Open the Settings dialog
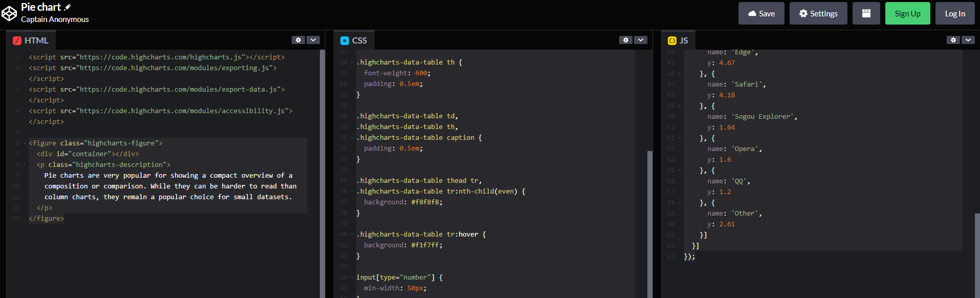This screenshot has height=298, width=980. (818, 13)
